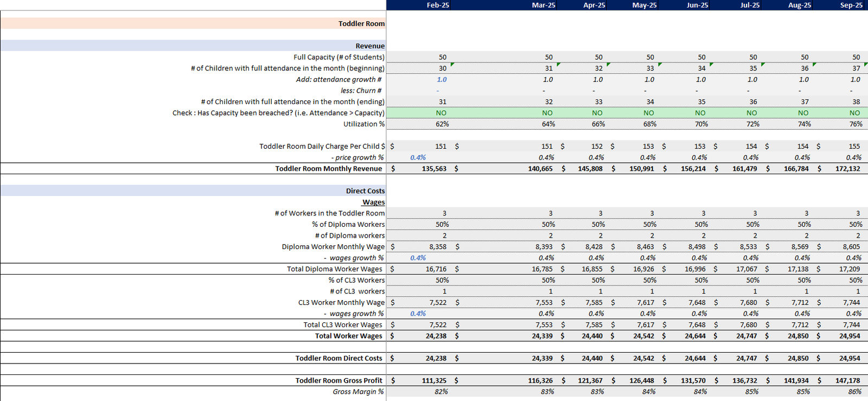Select Sep-25 gross profit 147,178
The image size is (868, 401).
tap(847, 380)
